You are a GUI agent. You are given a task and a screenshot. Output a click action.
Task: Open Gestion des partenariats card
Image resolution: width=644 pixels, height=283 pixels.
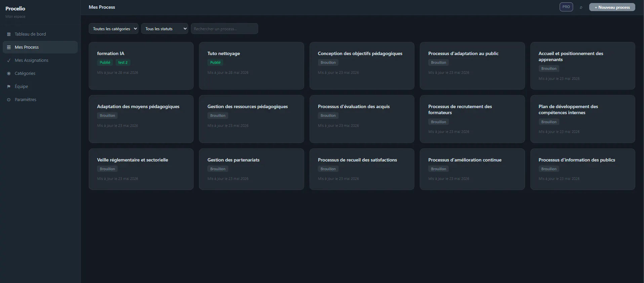pyautogui.click(x=251, y=169)
